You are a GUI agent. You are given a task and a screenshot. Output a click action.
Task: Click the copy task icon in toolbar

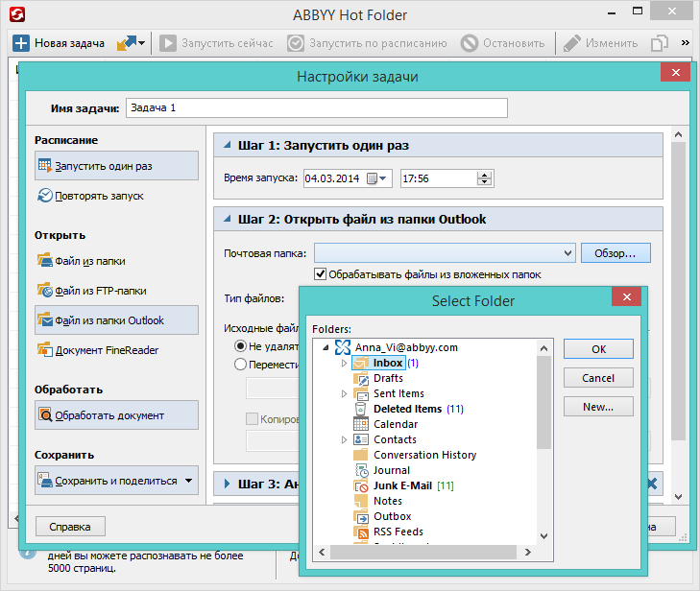(660, 43)
